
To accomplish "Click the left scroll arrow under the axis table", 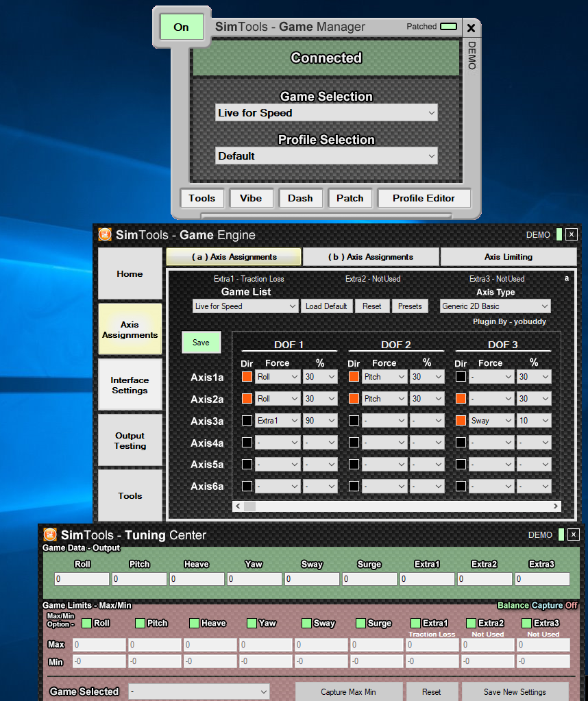I will pos(238,506).
